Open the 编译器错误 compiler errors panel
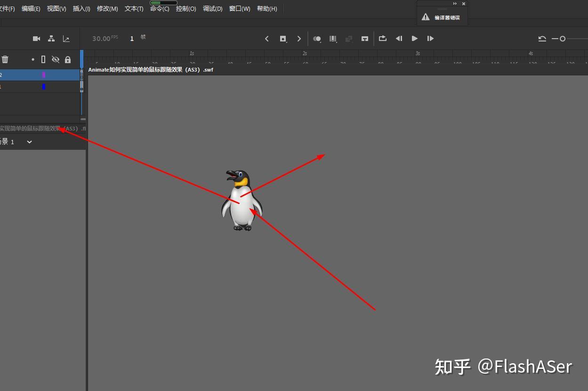The image size is (588, 391). 447,17
